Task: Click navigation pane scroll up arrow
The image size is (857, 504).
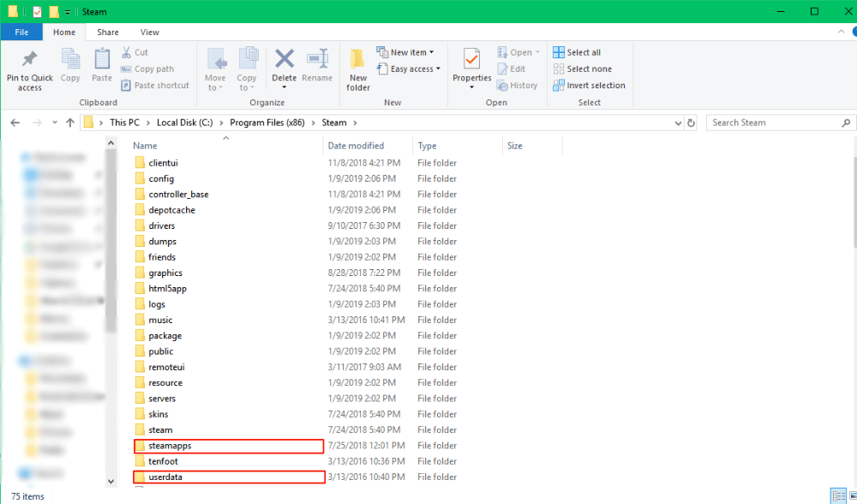Action: [x=111, y=143]
